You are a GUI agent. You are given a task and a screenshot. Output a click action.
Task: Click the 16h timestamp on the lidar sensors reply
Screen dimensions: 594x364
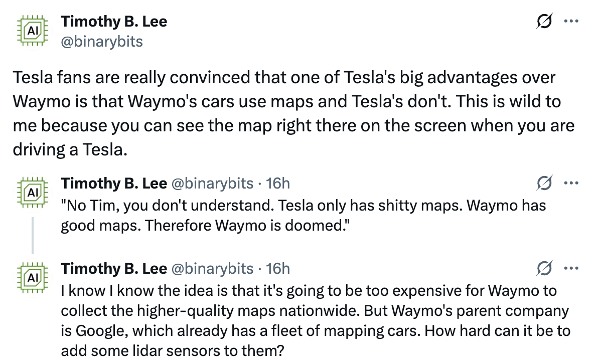pos(278,269)
